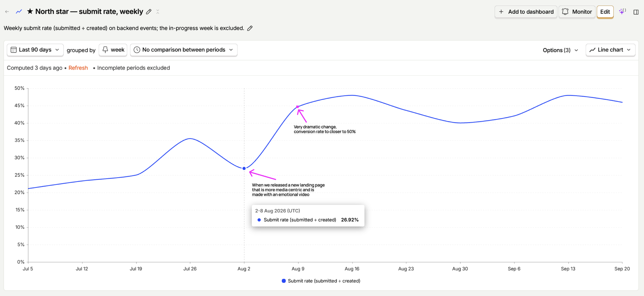Click the Weekly submit rate description text
The height and width of the screenshot is (296, 644).
pyautogui.click(x=124, y=28)
